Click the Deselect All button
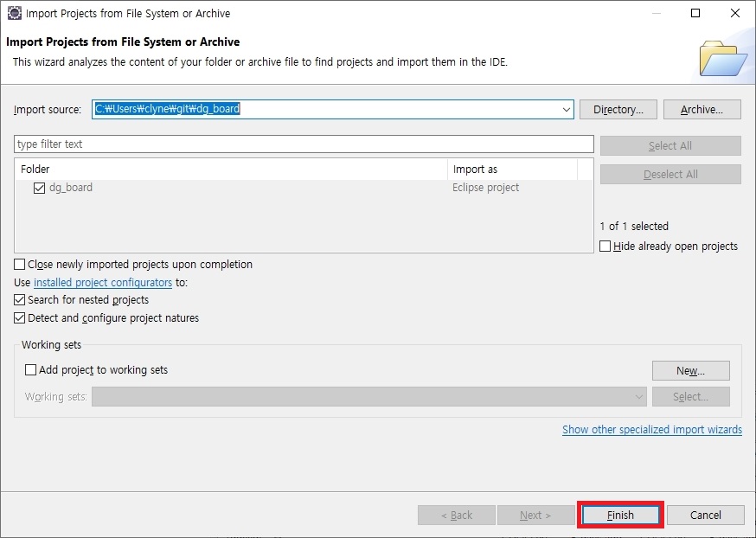756x538 pixels. [x=670, y=174]
